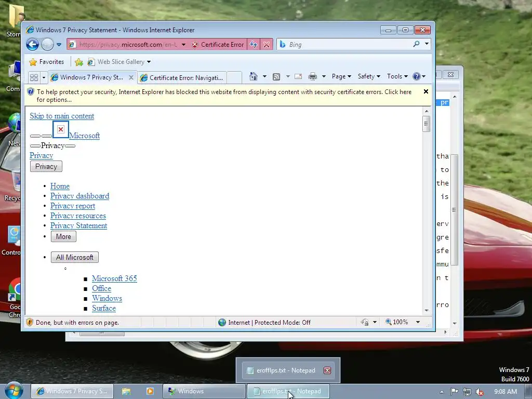This screenshot has height=399, width=532.
Task: Open the Microsoft link
Action: tap(85, 136)
